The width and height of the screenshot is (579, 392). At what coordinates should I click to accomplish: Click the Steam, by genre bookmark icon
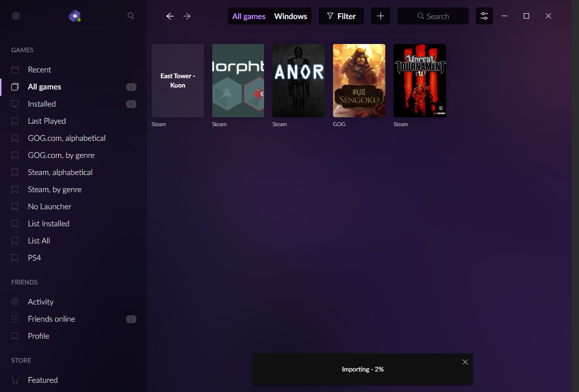[x=15, y=189]
